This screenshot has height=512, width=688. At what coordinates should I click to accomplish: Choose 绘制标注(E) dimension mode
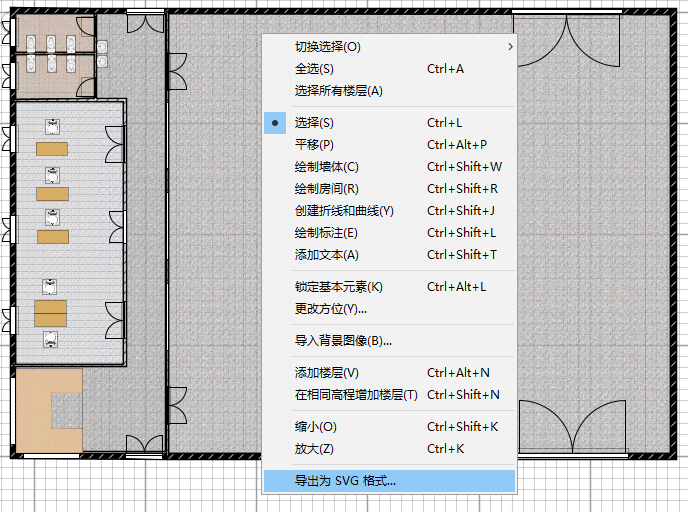click(x=389, y=233)
